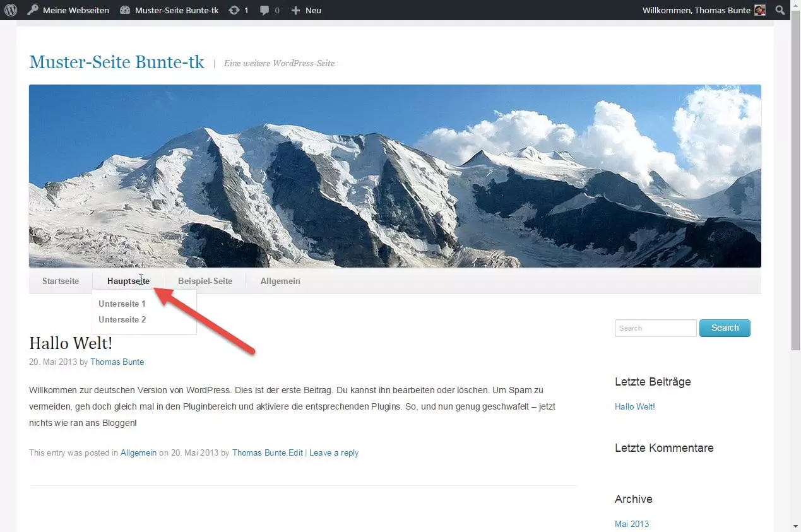Open the Allgemein category link in post footer
The width and height of the screenshot is (801, 532).
tap(138, 452)
